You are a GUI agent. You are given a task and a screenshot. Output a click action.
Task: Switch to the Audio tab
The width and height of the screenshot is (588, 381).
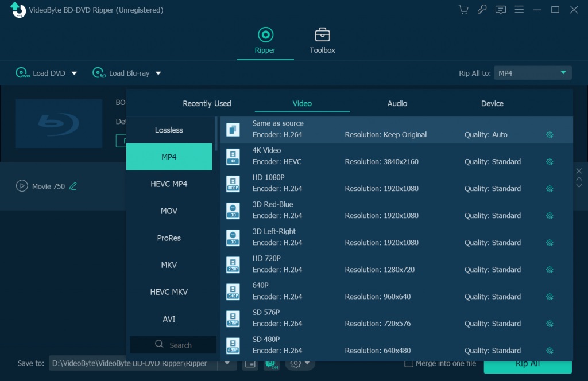tap(397, 103)
